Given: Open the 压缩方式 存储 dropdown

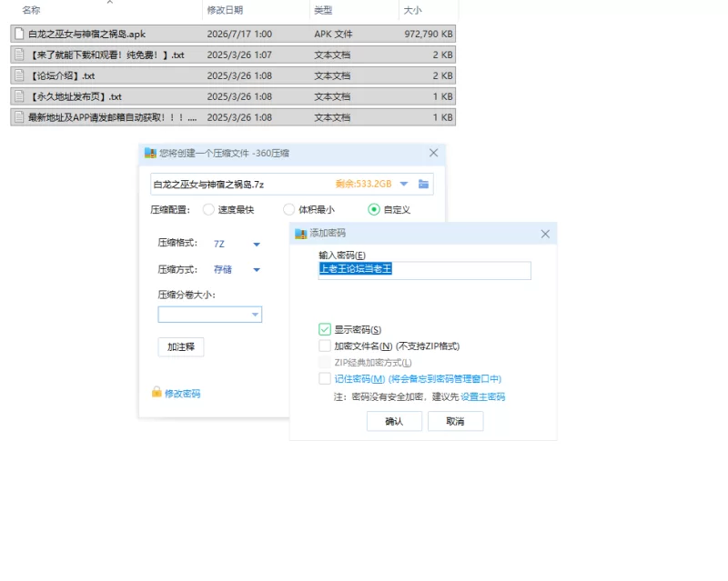Looking at the screenshot, I should pyautogui.click(x=257, y=270).
